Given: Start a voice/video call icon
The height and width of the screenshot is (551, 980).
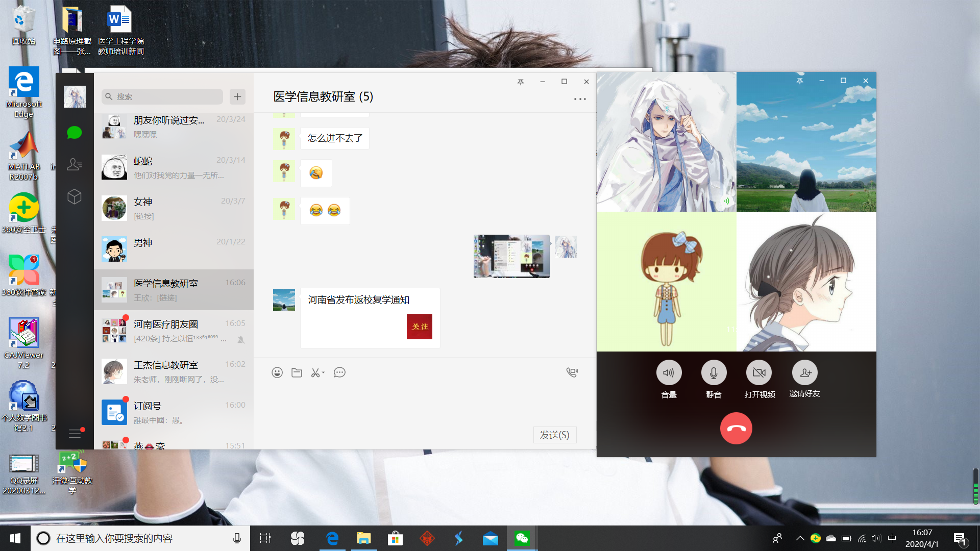Looking at the screenshot, I should 572,372.
